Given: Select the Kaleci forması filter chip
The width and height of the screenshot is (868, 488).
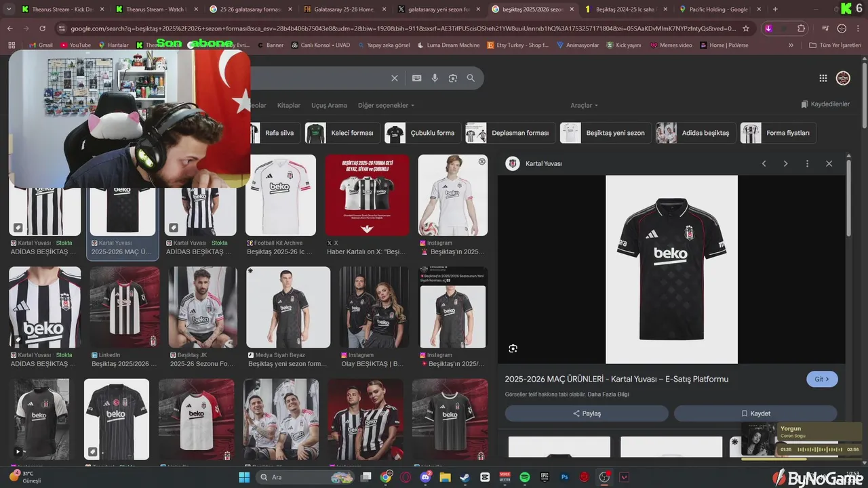Looking at the screenshot, I should click(342, 133).
